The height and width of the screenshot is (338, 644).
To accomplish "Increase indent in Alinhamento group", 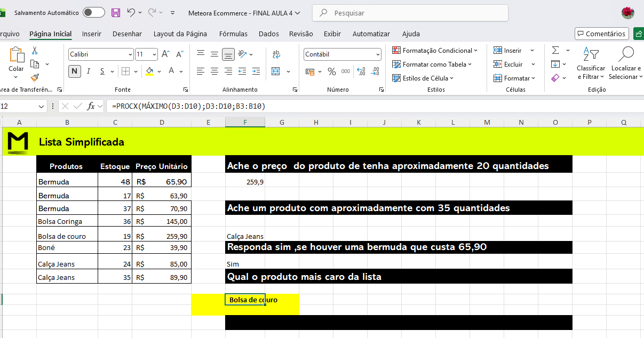I will pos(256,71).
